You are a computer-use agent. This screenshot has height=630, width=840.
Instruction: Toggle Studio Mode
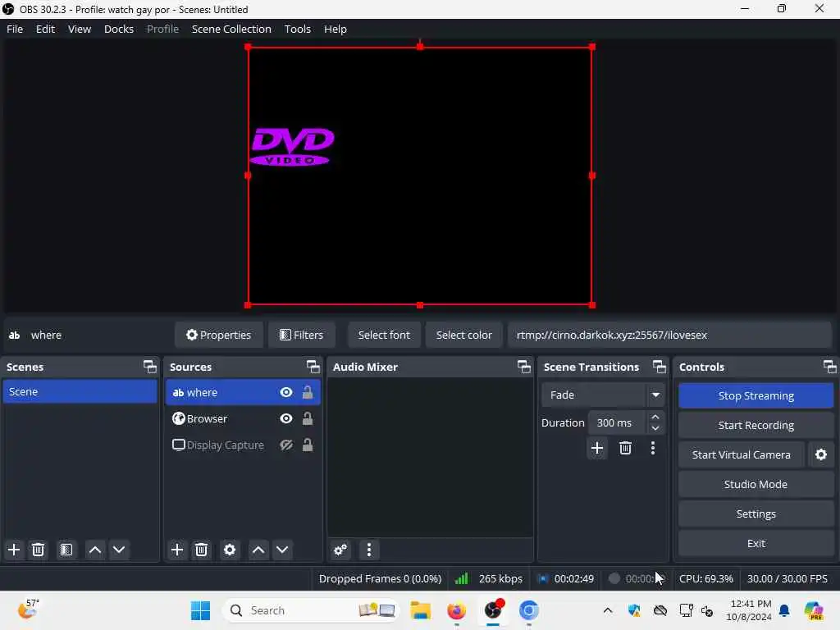[756, 484]
